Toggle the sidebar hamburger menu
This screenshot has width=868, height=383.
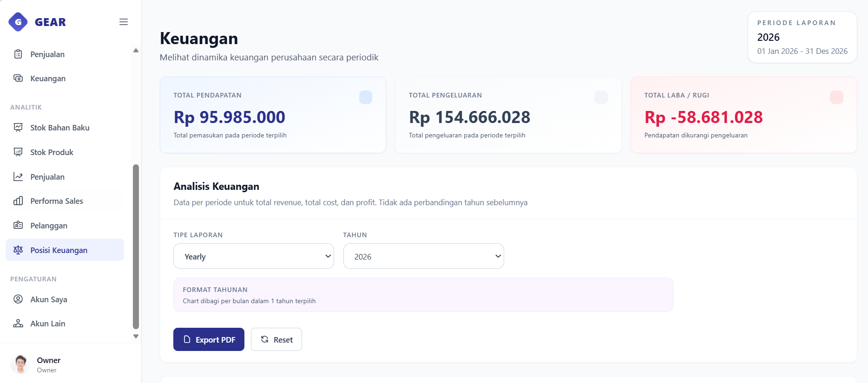(124, 22)
